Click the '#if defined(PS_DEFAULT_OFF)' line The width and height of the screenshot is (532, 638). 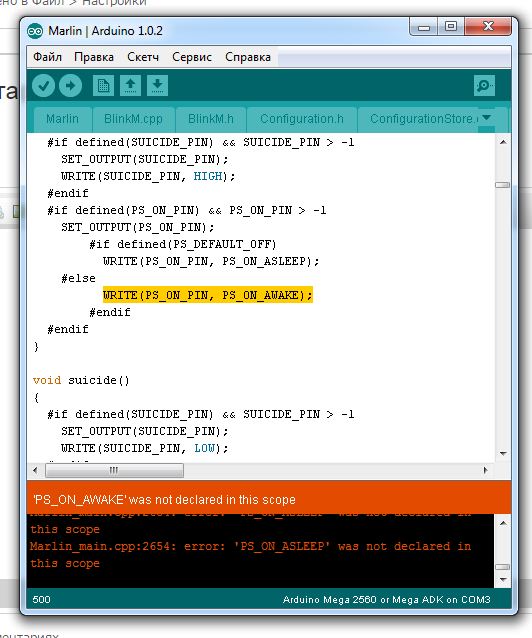183,244
